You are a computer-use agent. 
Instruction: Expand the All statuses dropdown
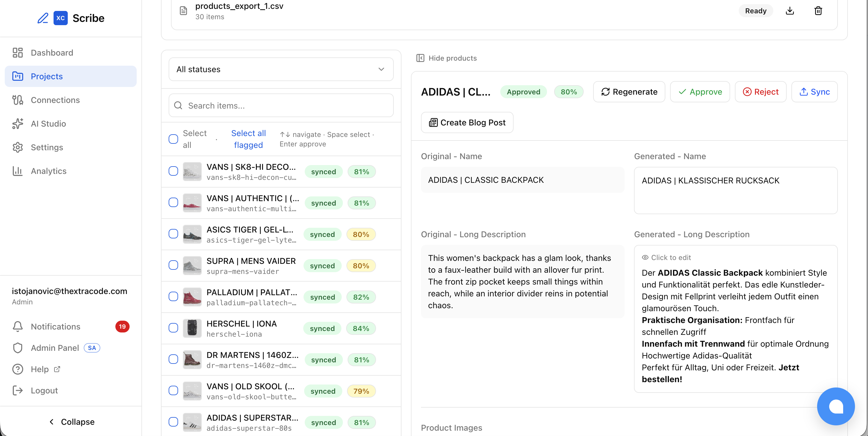pos(281,69)
